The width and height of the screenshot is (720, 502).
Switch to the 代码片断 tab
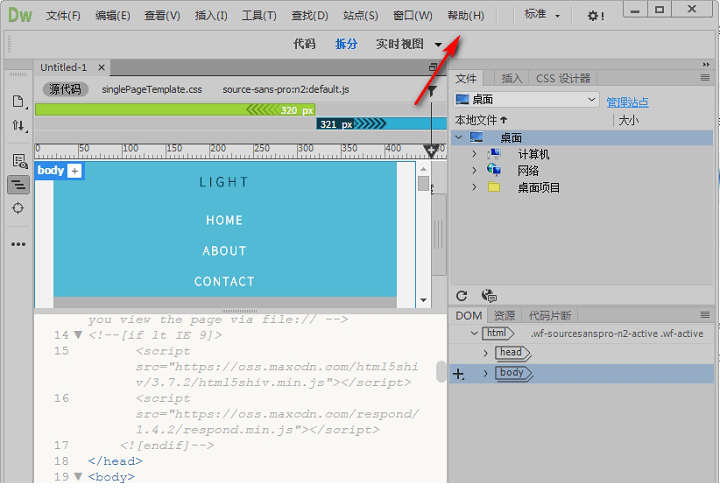coord(550,316)
